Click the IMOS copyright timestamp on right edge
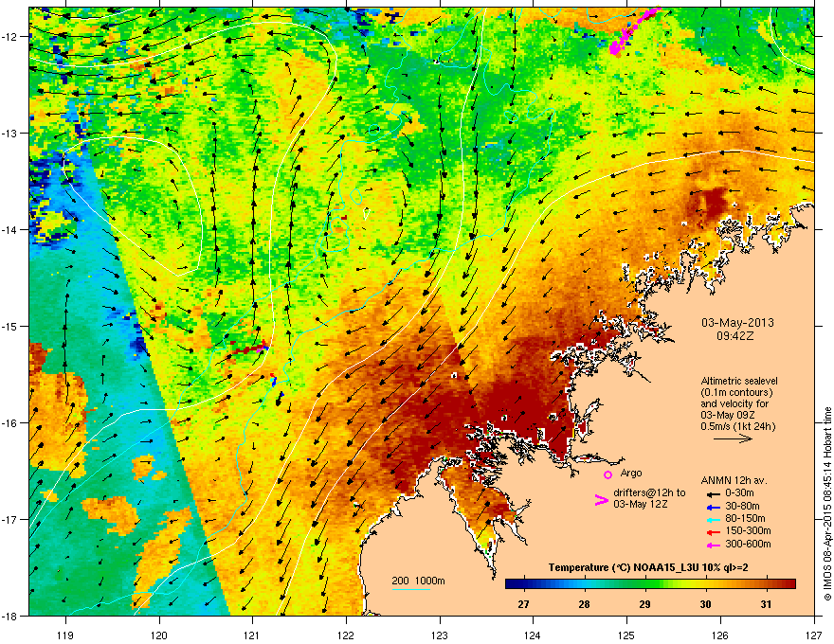 coord(826,504)
